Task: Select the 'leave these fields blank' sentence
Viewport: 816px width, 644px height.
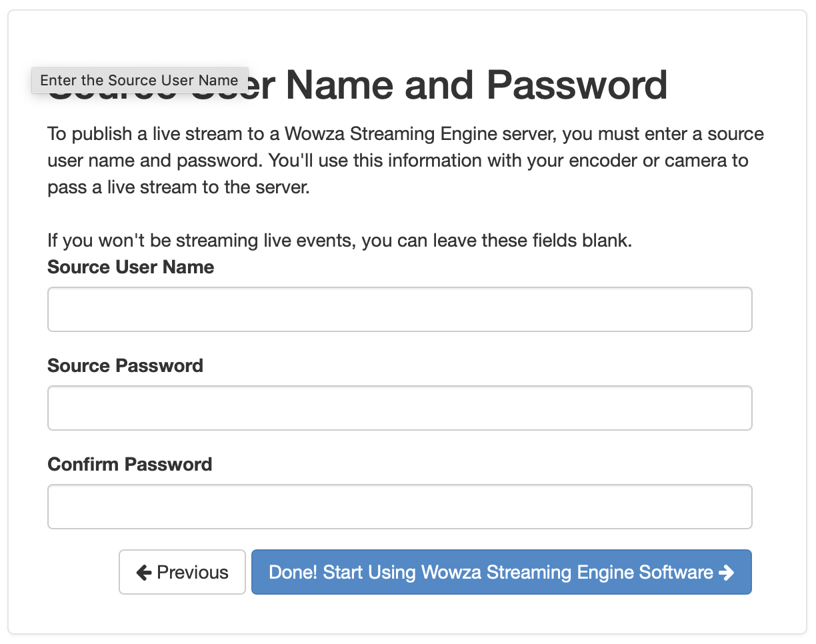Action: coord(339,240)
